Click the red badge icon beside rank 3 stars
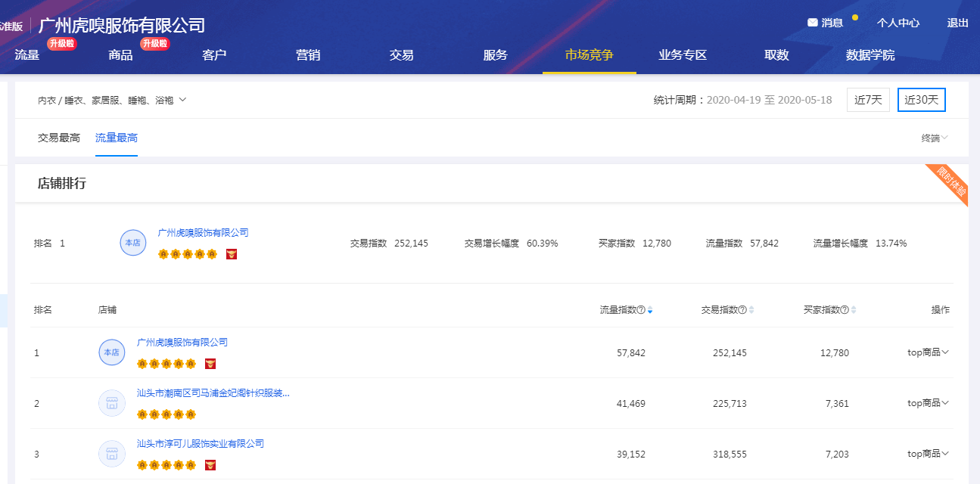The image size is (980, 484). click(210, 464)
